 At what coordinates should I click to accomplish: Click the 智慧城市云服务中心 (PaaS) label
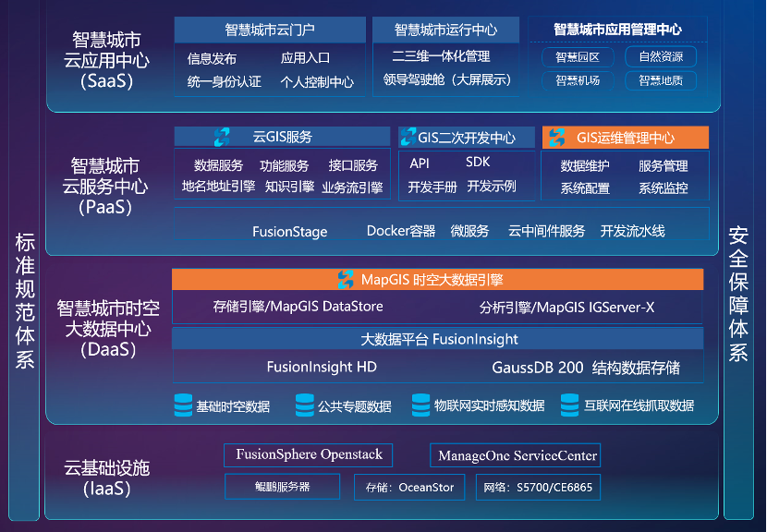(105, 187)
